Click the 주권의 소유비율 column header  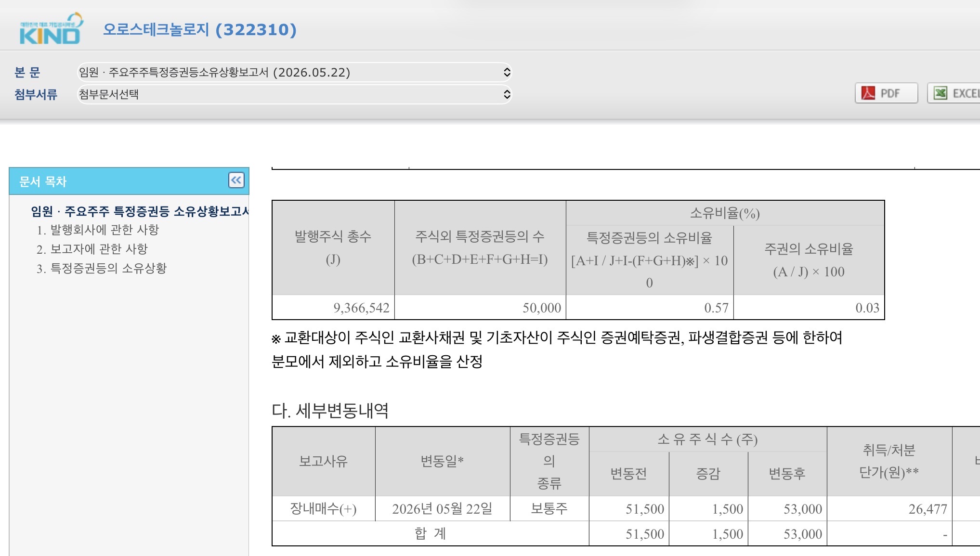point(809,260)
